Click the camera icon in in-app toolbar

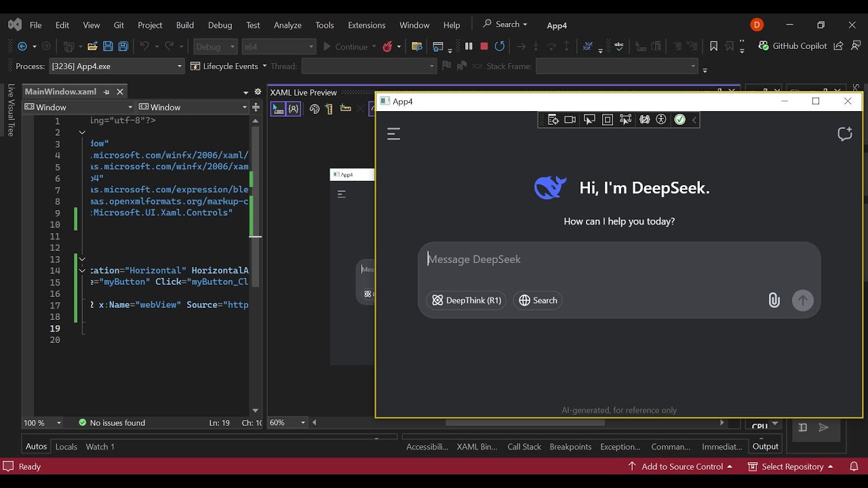(x=570, y=119)
